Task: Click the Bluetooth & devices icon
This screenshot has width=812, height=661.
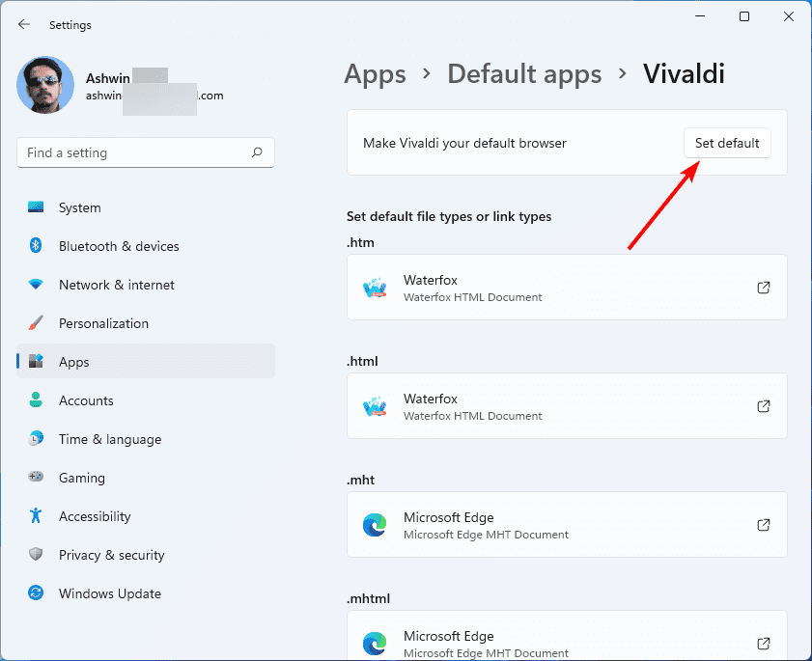Action: click(x=36, y=246)
